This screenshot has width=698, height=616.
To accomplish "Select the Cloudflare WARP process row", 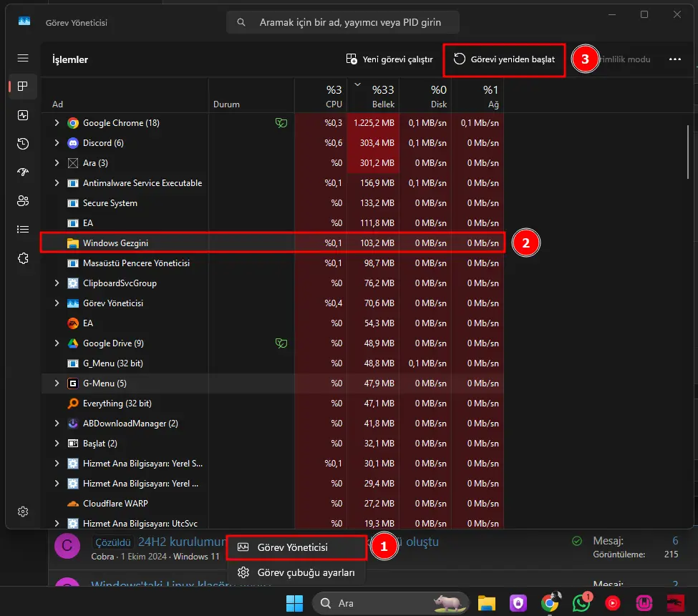I will 273,503.
